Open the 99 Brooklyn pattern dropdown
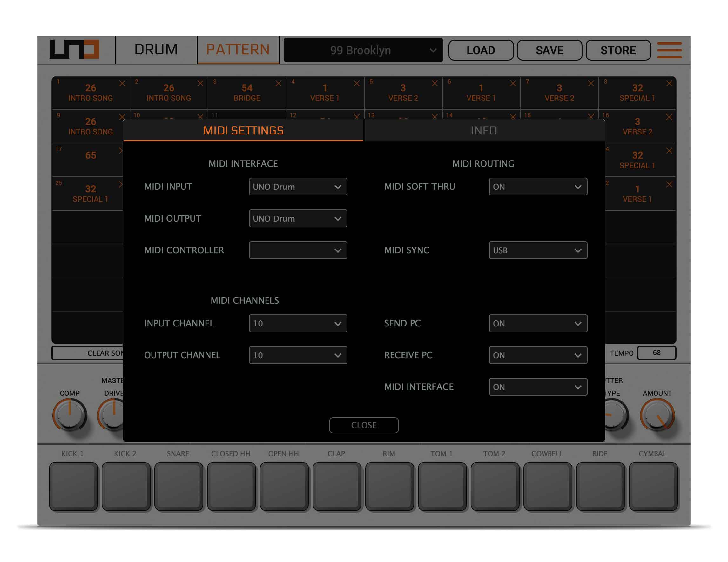728x562 pixels. [x=363, y=50]
